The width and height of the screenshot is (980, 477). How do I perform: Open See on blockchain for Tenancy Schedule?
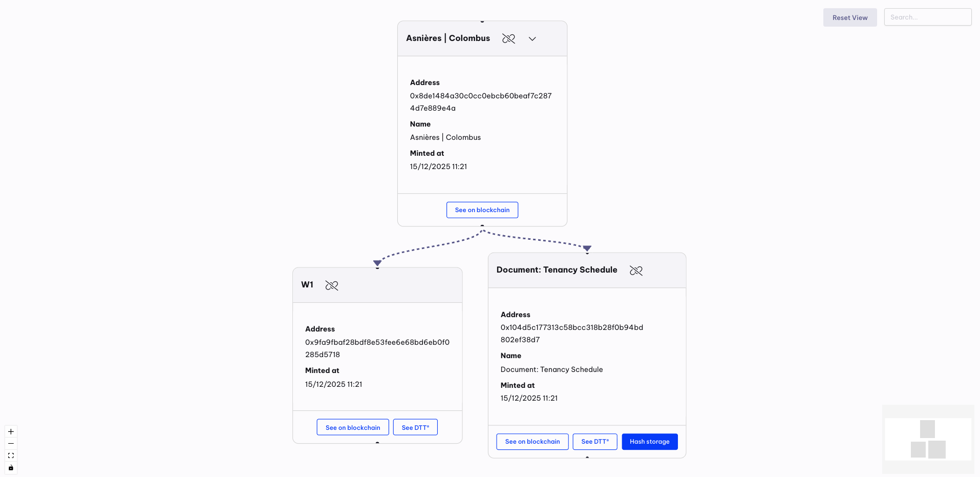tap(532, 442)
